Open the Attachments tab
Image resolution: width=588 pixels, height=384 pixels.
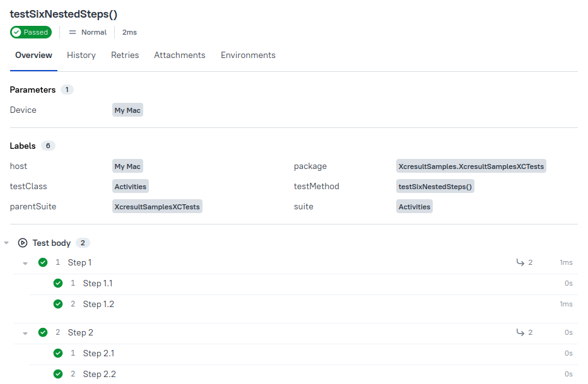[179, 55]
